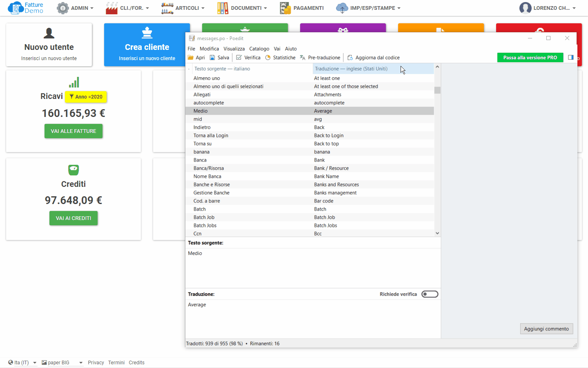Expand the language selector showing Ita (IT)
The width and height of the screenshot is (588, 368).
[22, 362]
